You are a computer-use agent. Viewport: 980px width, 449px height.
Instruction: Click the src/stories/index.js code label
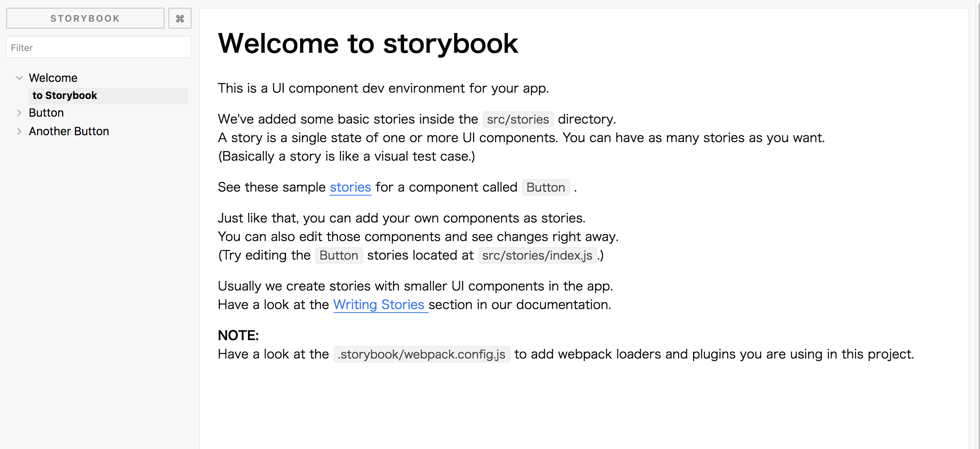(x=537, y=255)
